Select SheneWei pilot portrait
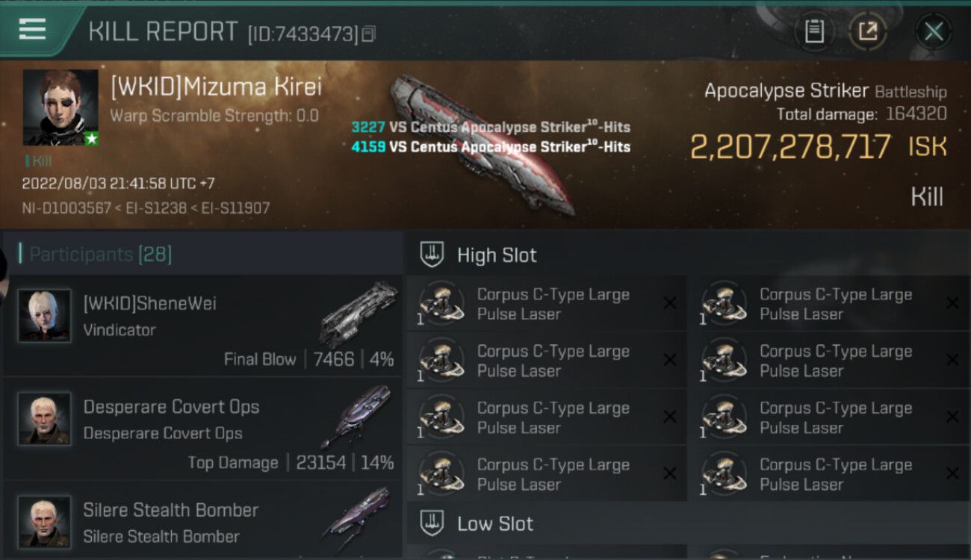This screenshot has width=971, height=560. 45,316
